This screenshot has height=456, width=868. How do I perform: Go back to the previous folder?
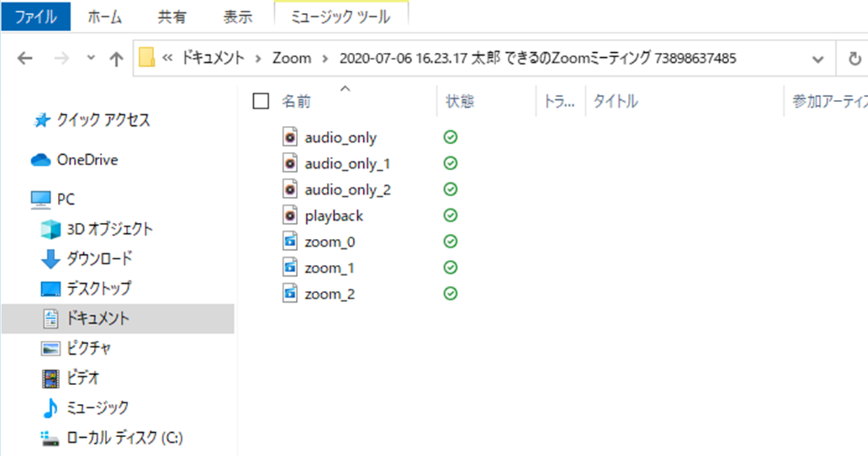click(x=25, y=59)
